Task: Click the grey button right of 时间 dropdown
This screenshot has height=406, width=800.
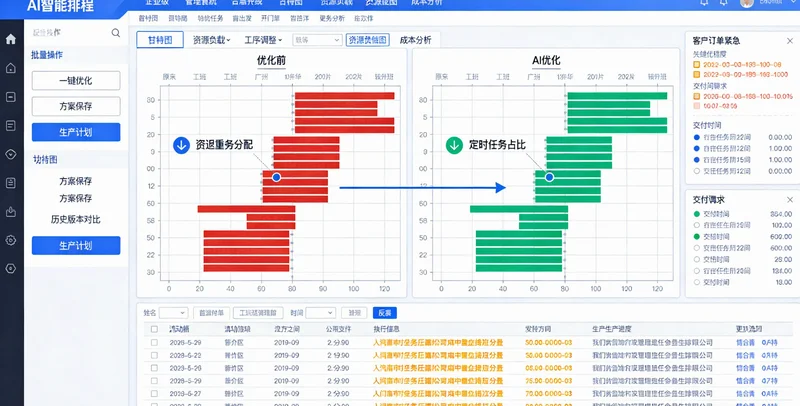Action: coord(354,313)
